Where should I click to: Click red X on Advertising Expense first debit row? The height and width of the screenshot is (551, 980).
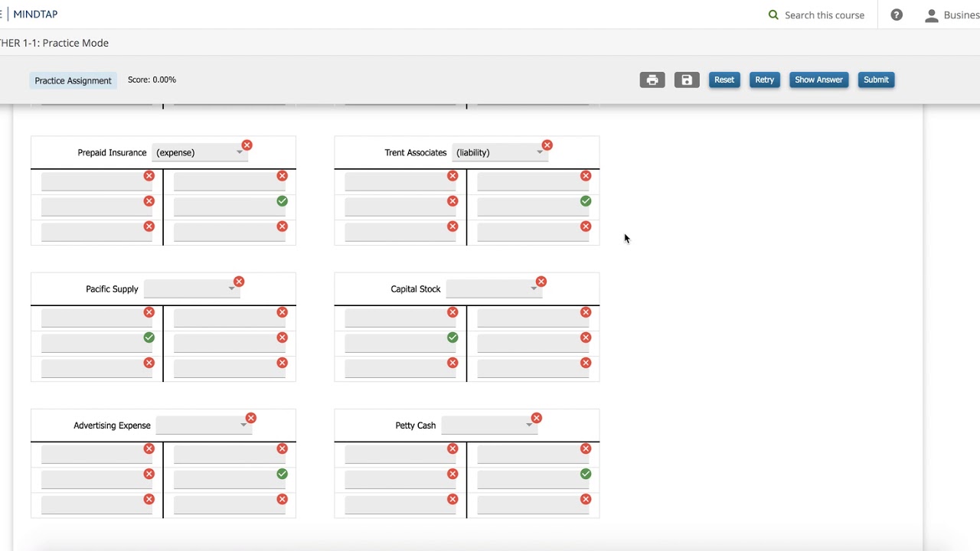[149, 448]
